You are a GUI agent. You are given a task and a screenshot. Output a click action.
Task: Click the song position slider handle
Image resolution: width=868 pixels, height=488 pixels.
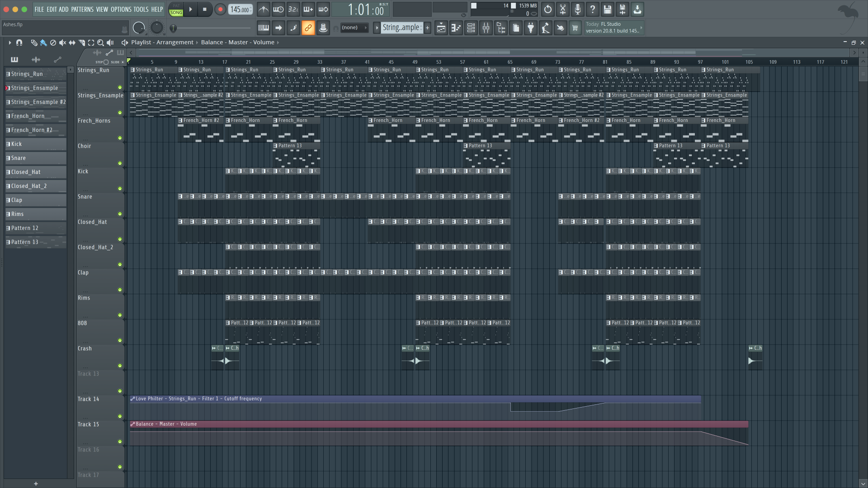173,28
